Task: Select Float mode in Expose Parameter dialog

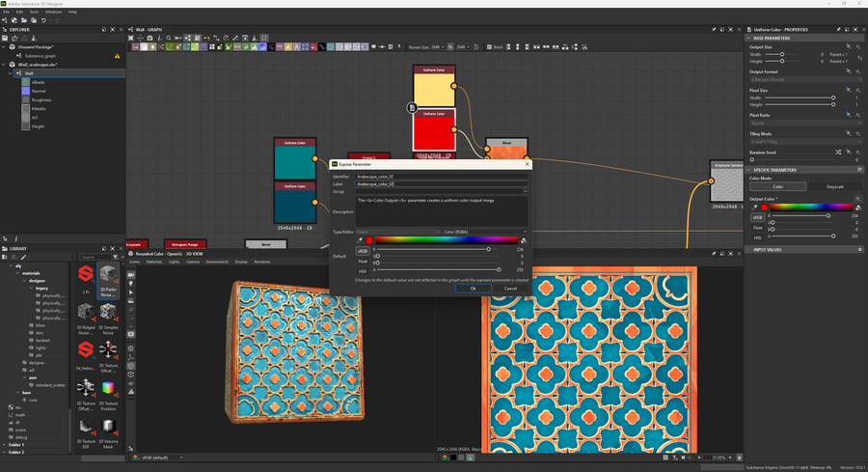Action: (x=363, y=261)
